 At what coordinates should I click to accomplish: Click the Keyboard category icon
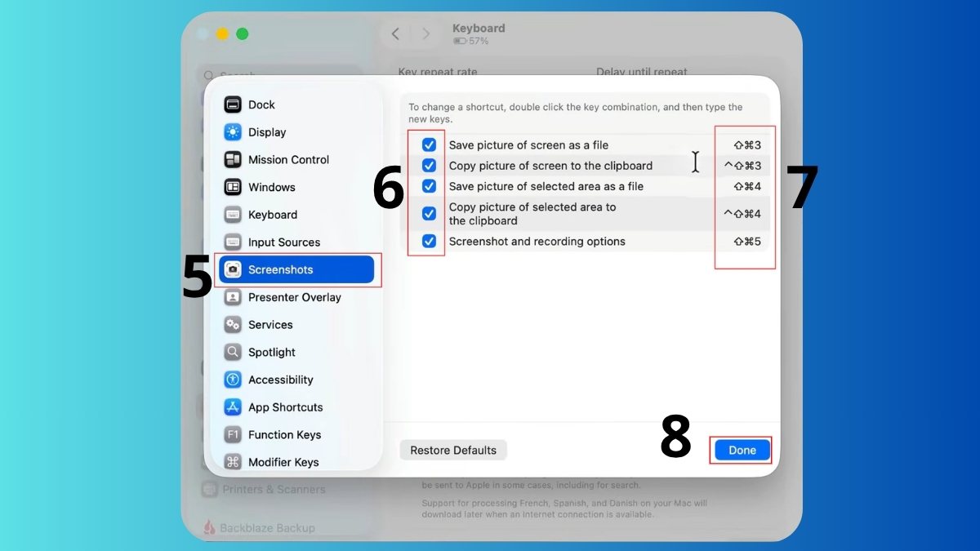(234, 215)
